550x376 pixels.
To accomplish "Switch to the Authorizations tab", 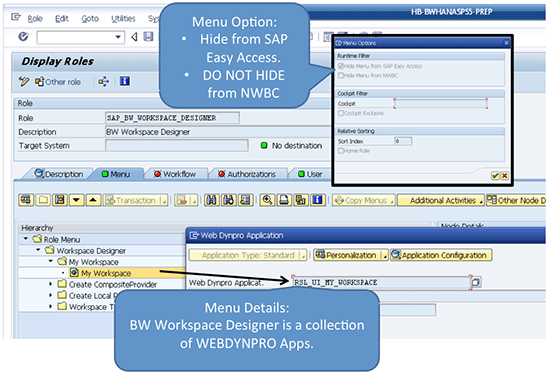I will 247,174.
